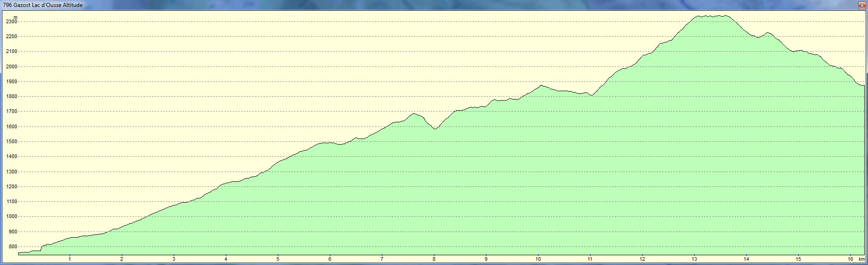The width and height of the screenshot is (868, 265).
Task: Select the 11 km distance axis label
Action: click(590, 259)
